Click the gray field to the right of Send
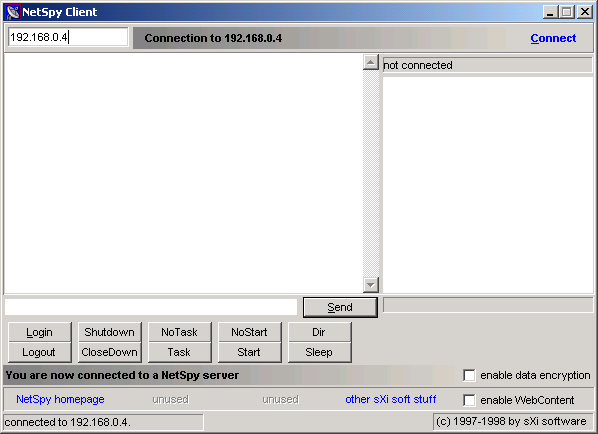 [488, 305]
